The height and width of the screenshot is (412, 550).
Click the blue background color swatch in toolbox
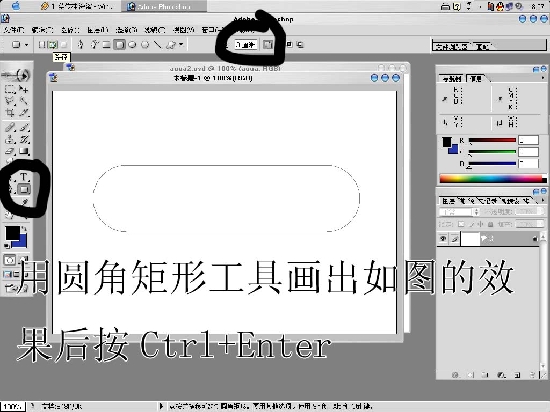coord(22,242)
